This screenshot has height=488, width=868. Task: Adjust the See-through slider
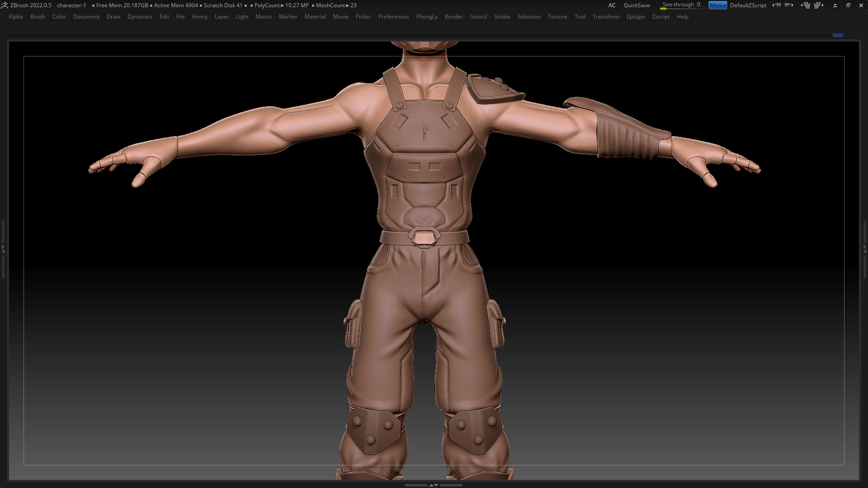[x=680, y=5]
